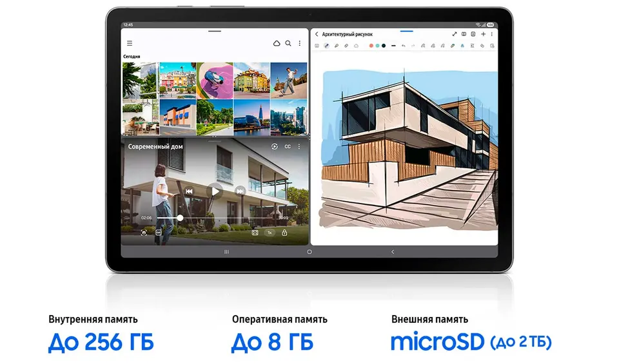
Task: Click the Современный дом video title
Action: pyautogui.click(x=155, y=146)
